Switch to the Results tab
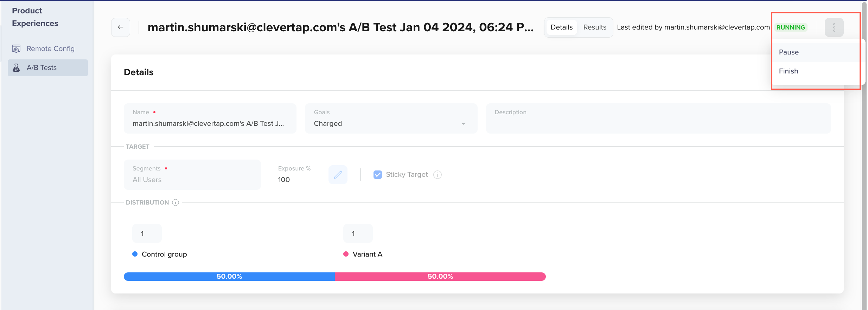 pyautogui.click(x=595, y=27)
